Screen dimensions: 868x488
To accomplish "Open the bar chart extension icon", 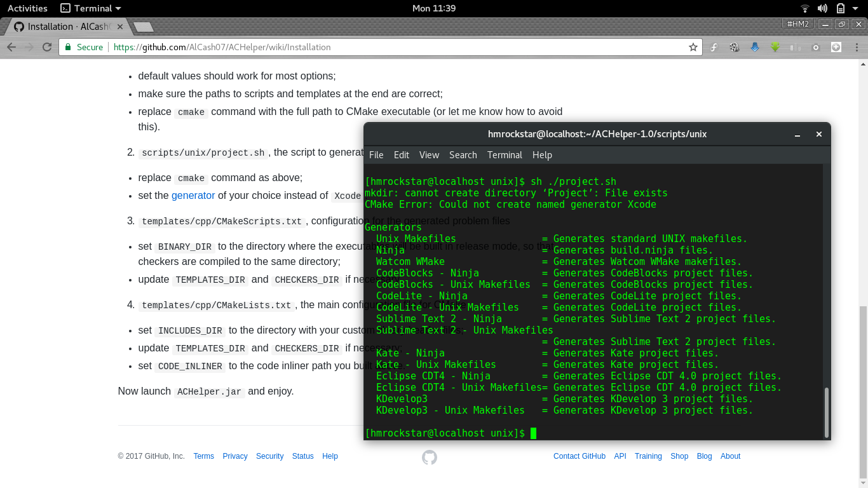I will pos(796,47).
